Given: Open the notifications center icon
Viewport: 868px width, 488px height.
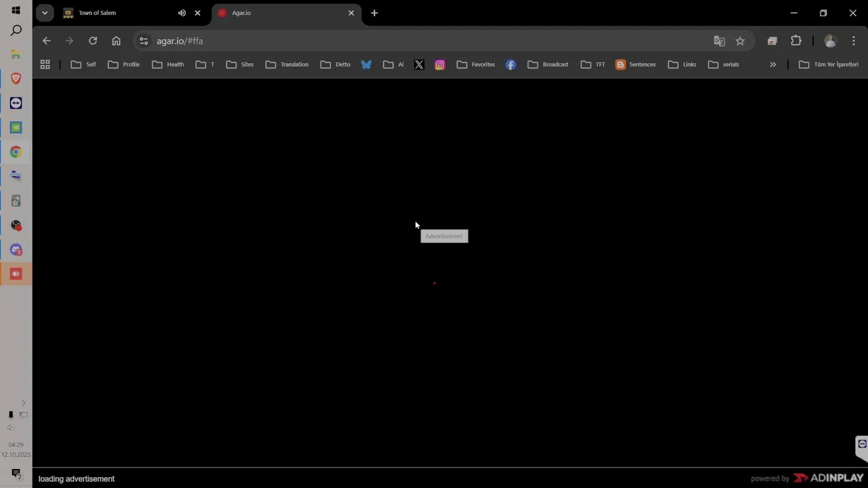Looking at the screenshot, I should [16, 474].
